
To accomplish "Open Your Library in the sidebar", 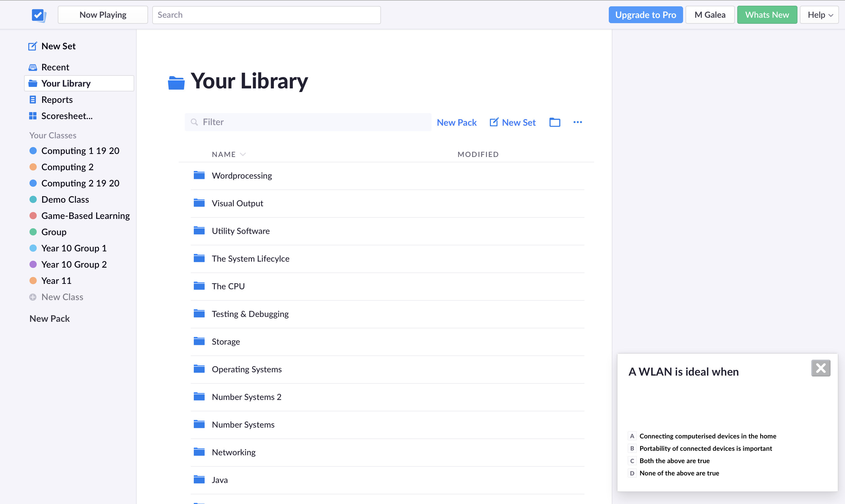I will (66, 84).
